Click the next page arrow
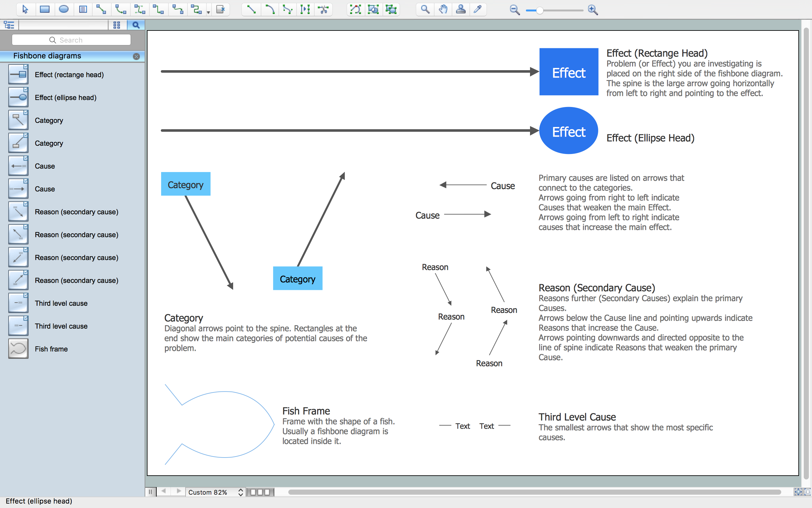This screenshot has height=508, width=812. click(x=179, y=491)
